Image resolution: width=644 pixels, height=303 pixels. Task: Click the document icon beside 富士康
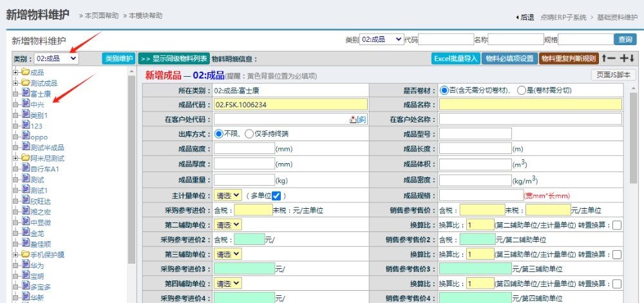26,93
